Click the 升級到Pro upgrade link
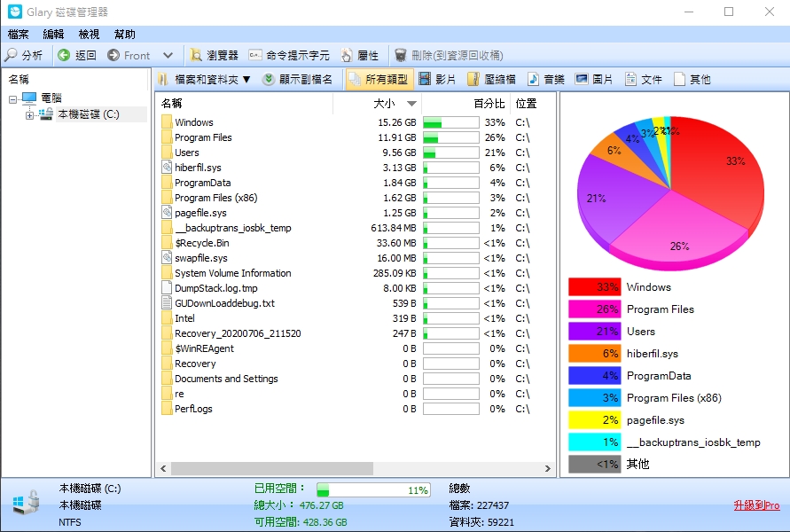This screenshot has height=532, width=790. point(756,505)
